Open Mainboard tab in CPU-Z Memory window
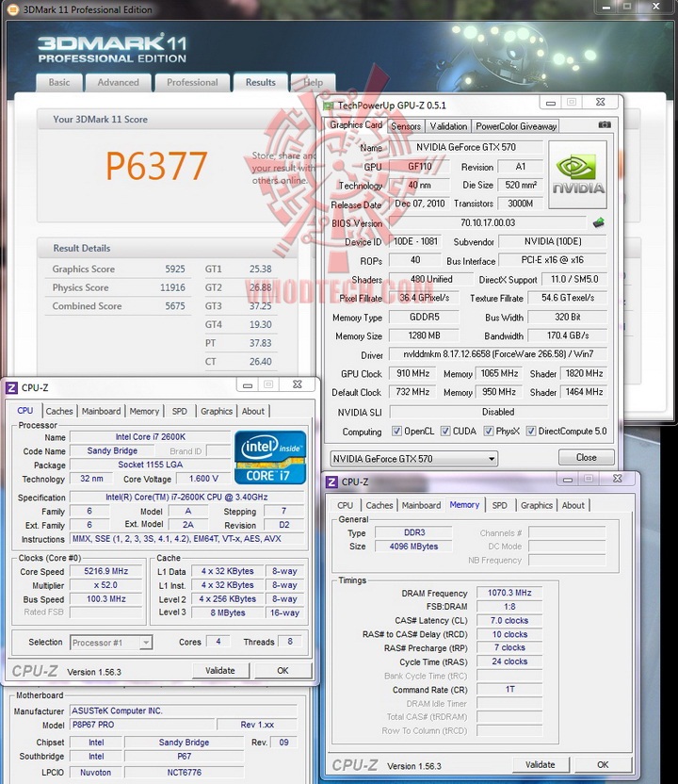The image size is (678, 784). click(x=421, y=505)
